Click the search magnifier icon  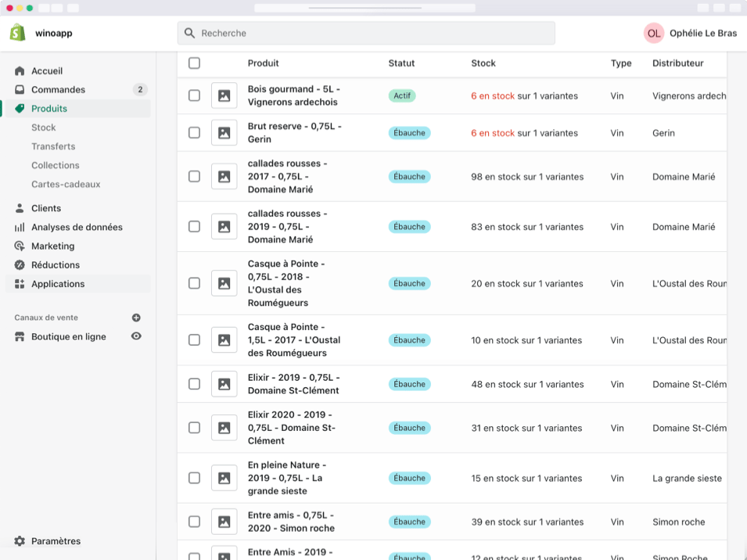[189, 34]
